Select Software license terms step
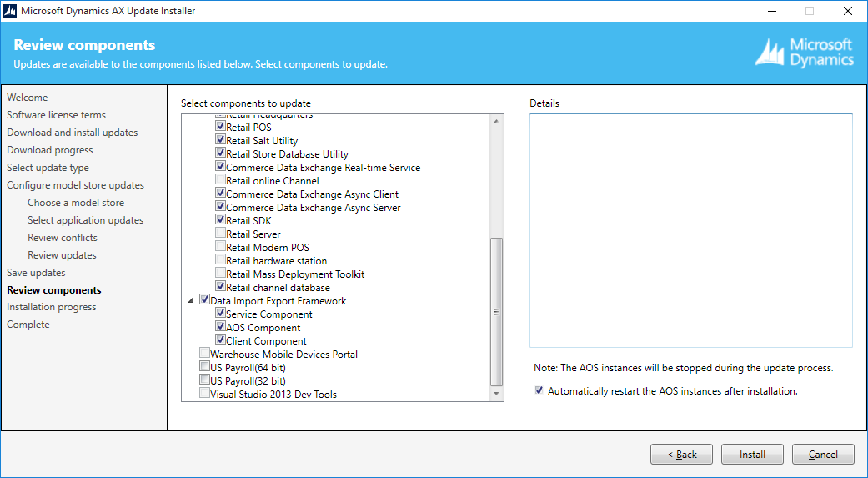This screenshot has height=478, width=868. (x=57, y=115)
